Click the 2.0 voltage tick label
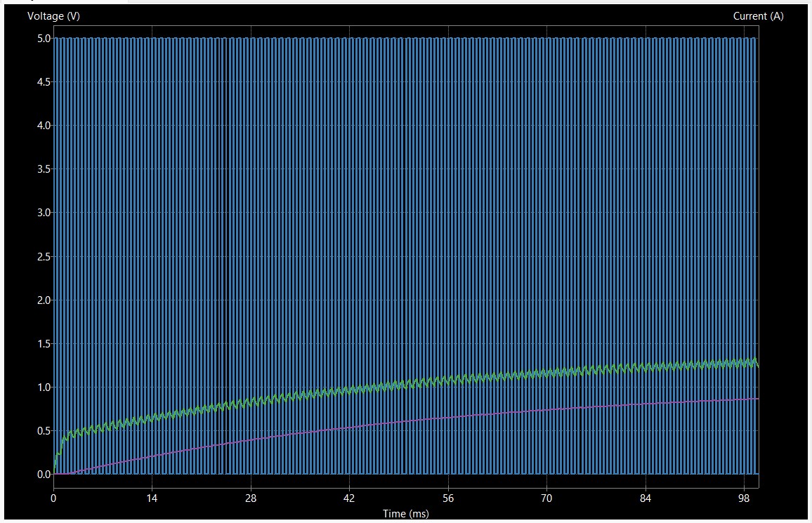 [44, 300]
